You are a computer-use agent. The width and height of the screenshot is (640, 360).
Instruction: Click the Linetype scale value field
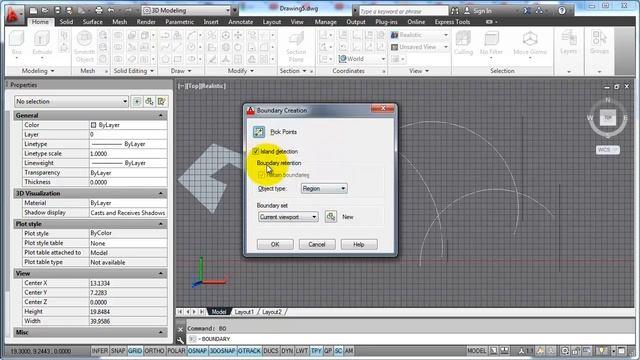pyautogui.click(x=128, y=153)
